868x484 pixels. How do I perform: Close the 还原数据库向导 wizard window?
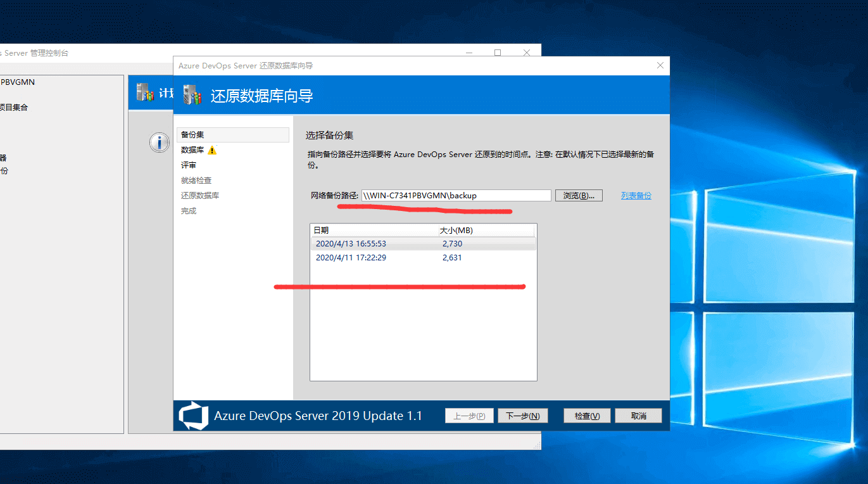coord(660,65)
